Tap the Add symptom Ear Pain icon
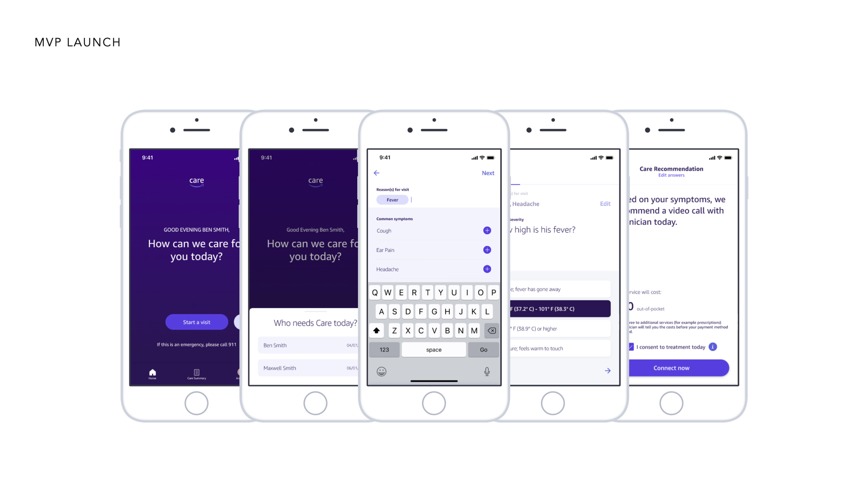The height and width of the screenshot is (488, 868). click(488, 250)
